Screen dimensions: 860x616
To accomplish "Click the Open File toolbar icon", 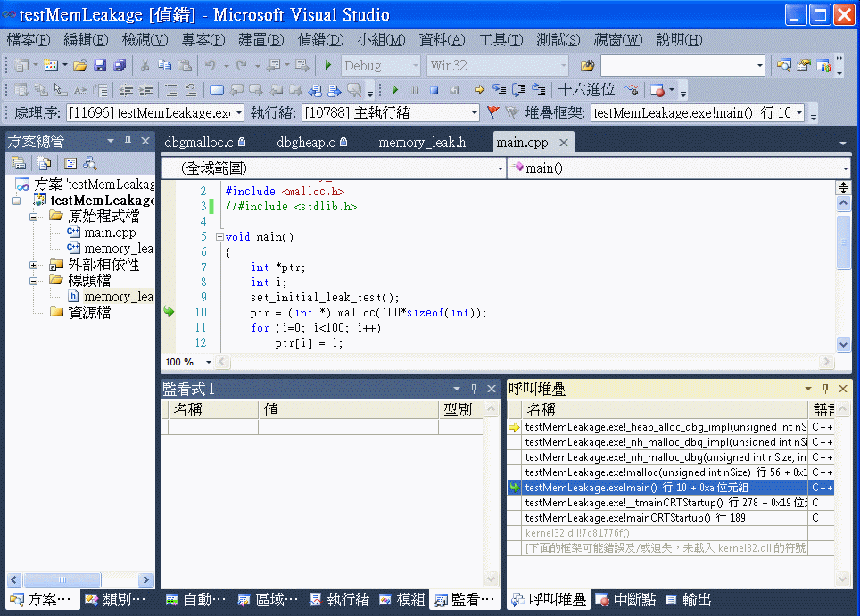I will [80, 66].
